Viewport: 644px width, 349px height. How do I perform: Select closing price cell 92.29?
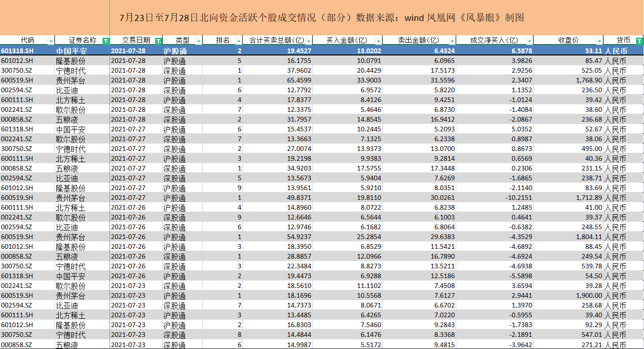[568, 325]
